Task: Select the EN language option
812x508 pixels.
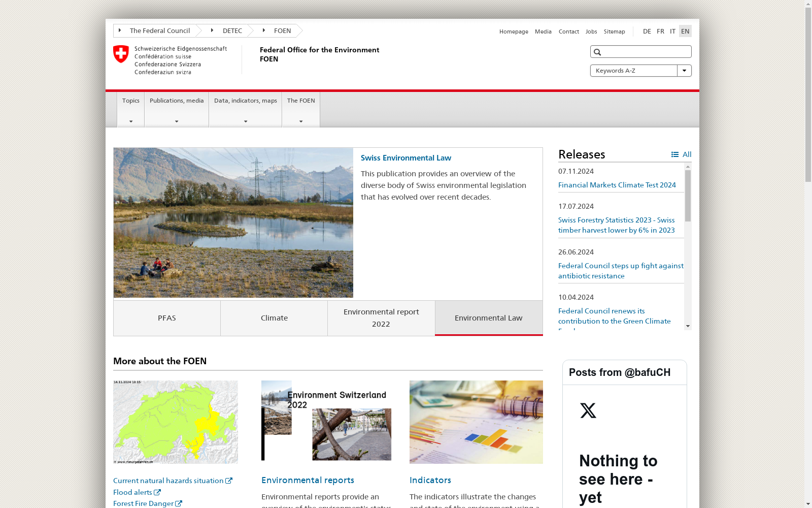Action: [x=685, y=31]
